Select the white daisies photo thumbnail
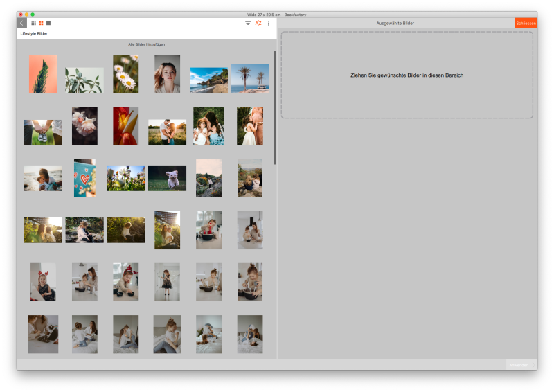 [125, 74]
